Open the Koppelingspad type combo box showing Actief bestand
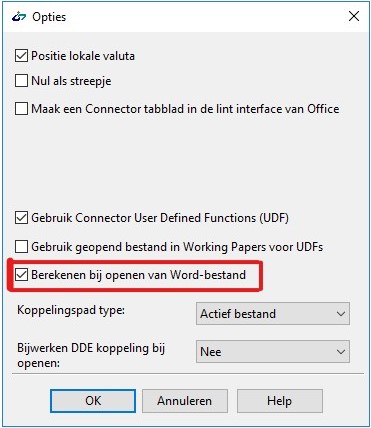The height and width of the screenshot is (428, 371). 273,314
